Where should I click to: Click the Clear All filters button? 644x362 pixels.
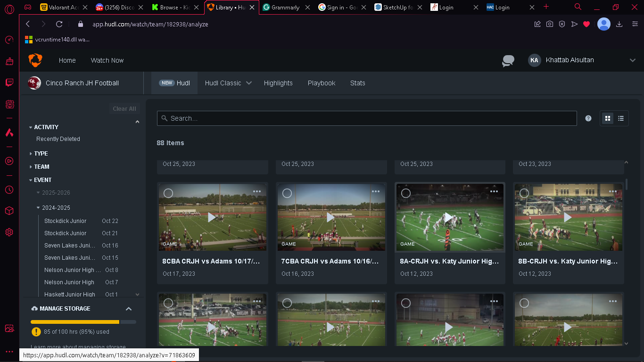coord(124,109)
